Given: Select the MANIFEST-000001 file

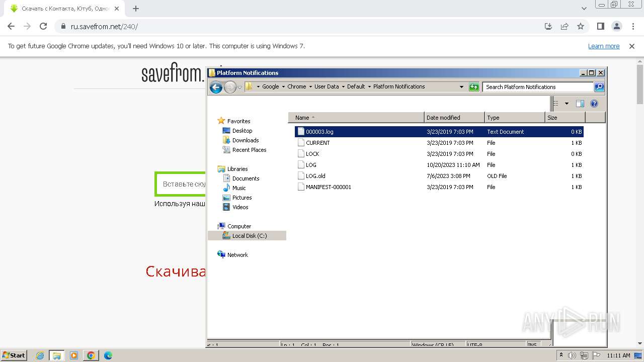Looking at the screenshot, I should click(439, 187).
